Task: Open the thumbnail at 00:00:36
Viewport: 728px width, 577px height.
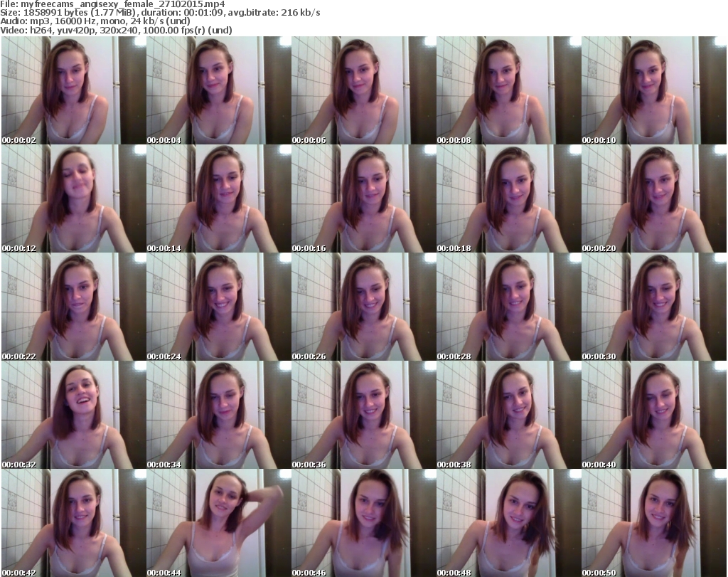Action: tap(363, 415)
